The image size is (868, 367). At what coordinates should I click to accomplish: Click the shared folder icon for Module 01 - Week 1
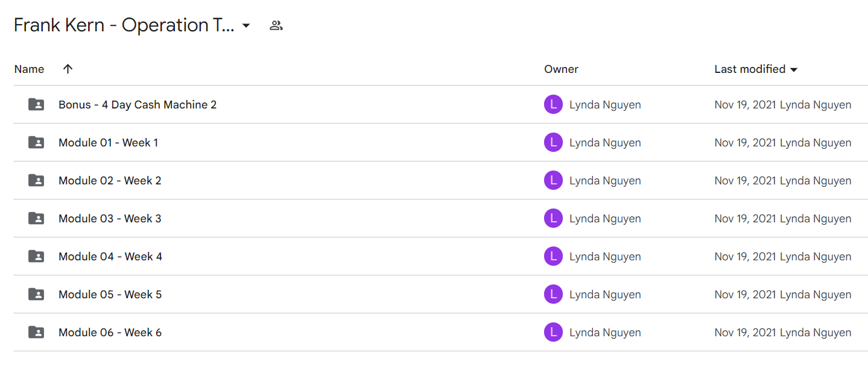36,142
